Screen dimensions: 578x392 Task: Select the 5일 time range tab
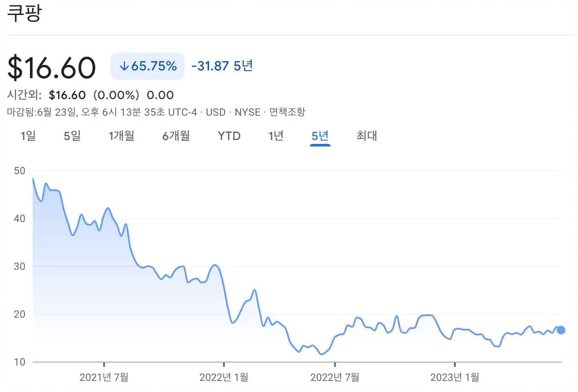72,136
